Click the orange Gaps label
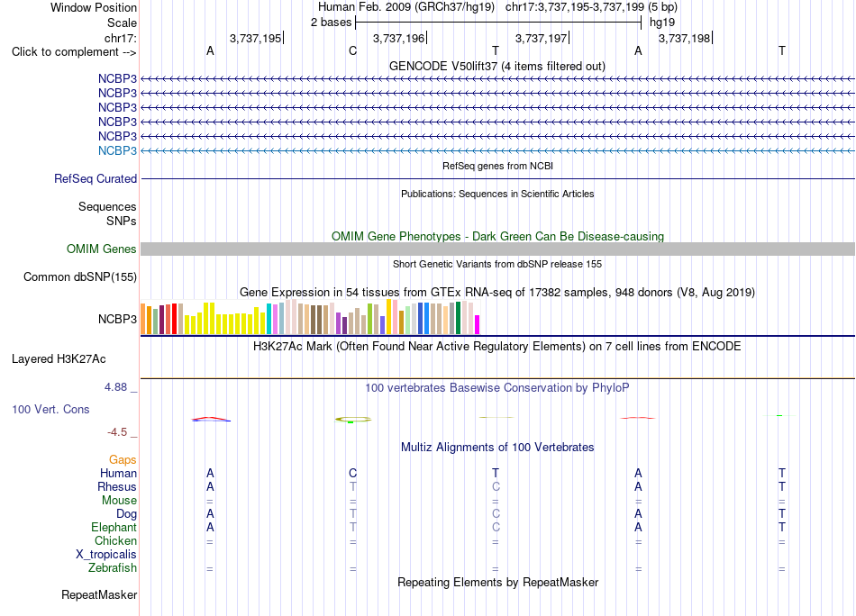The image size is (856, 616). [123, 459]
